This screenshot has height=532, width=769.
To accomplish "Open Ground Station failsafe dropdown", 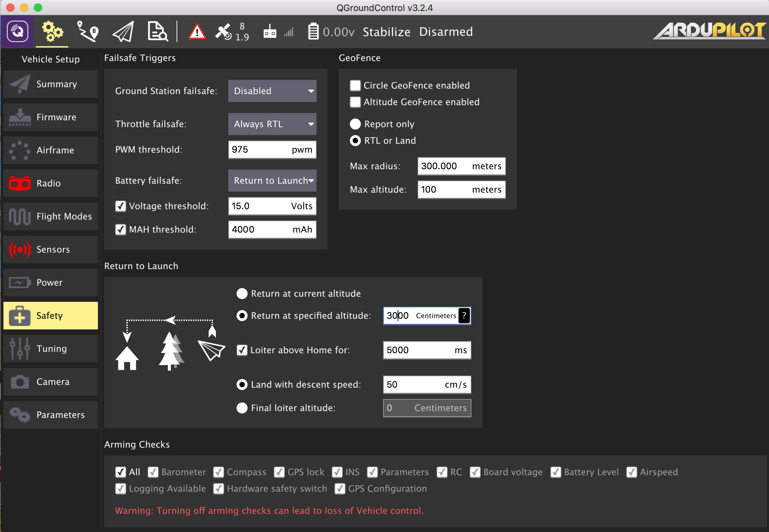I will click(x=272, y=91).
